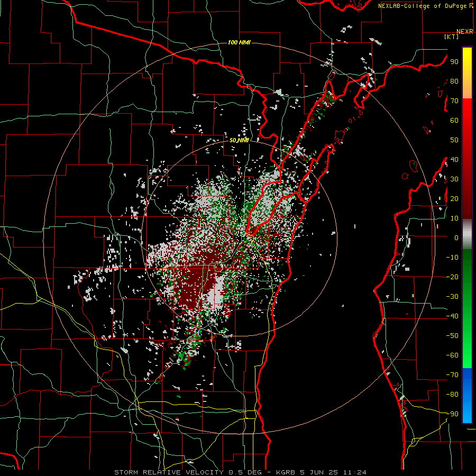476x476 pixels.
Task: Click the -40 value on the velocity scale
Action: point(452,316)
